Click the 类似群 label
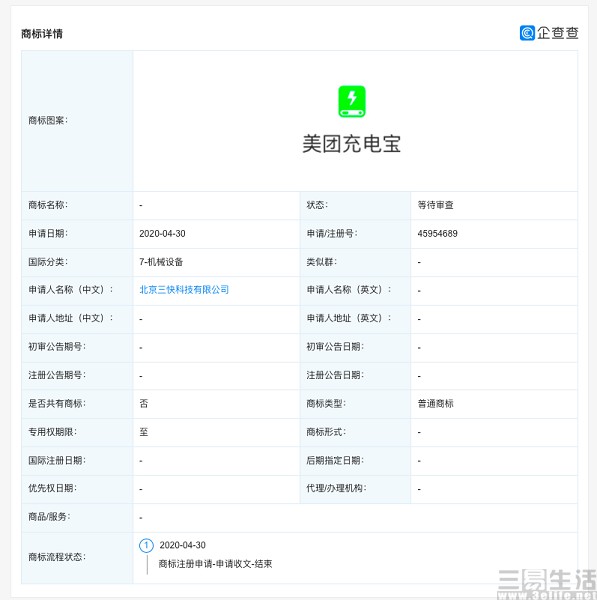597x600 pixels. point(322,262)
